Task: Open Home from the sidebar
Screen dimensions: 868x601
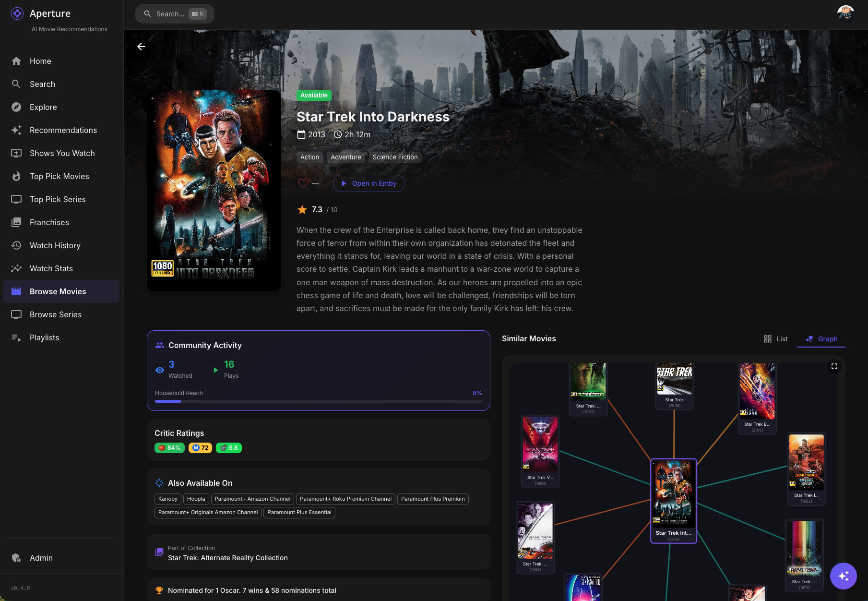Action: tap(61, 61)
